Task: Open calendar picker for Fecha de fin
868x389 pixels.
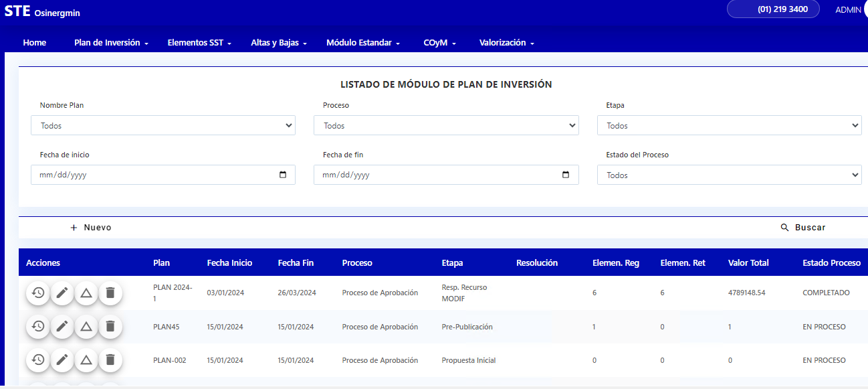Action: pos(566,175)
